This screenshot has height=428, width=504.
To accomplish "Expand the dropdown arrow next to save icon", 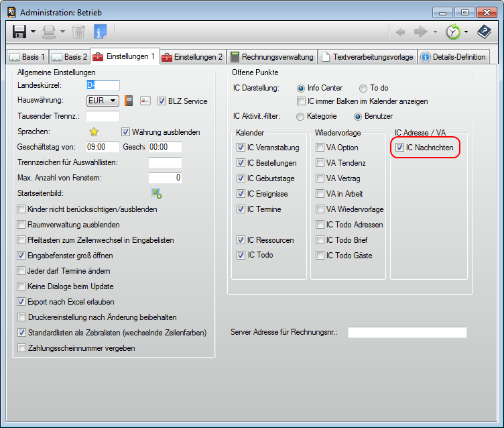I will point(33,32).
